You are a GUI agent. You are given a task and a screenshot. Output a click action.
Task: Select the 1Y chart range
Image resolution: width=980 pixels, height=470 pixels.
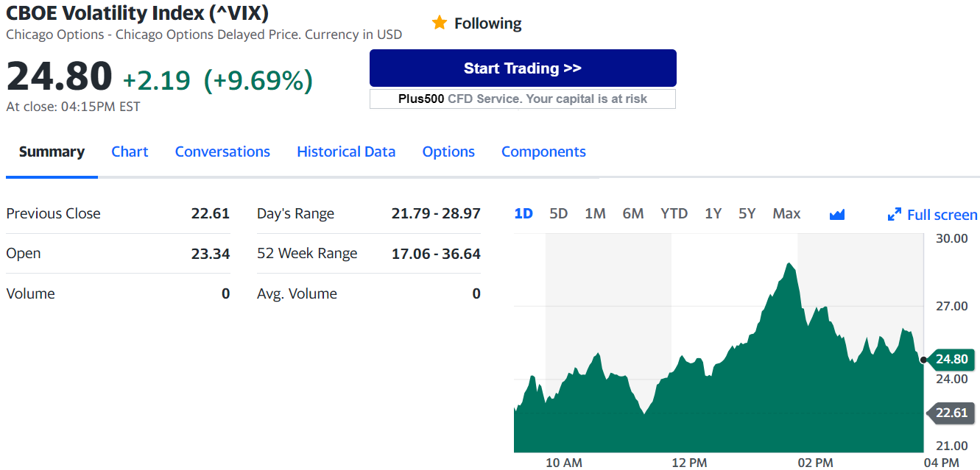click(x=713, y=213)
